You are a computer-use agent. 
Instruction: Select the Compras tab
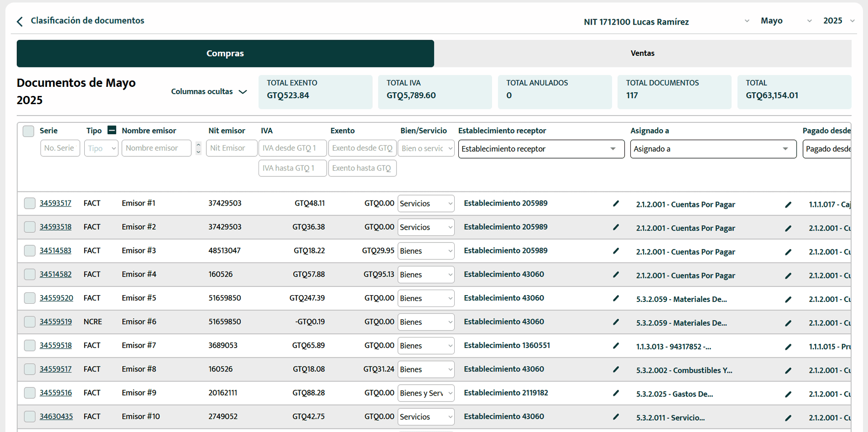(x=225, y=53)
